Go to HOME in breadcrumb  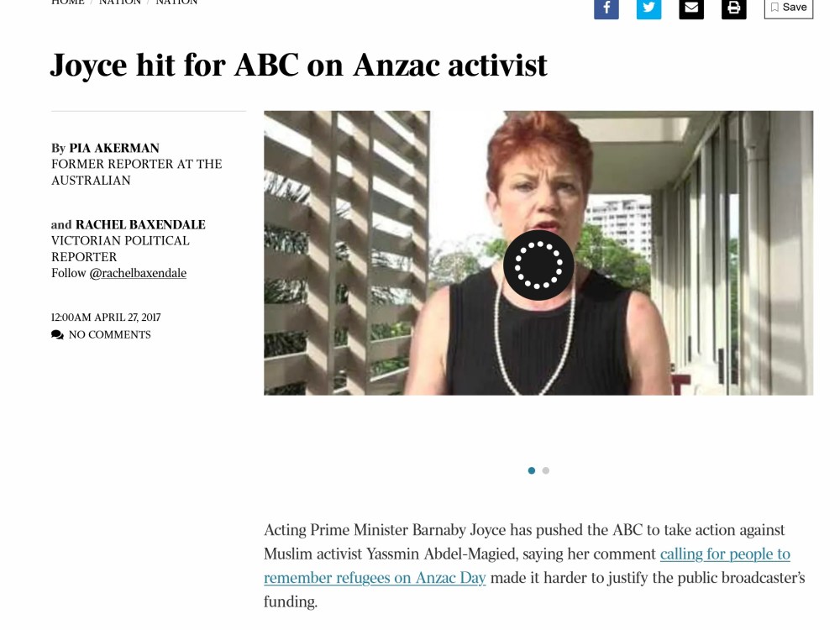pos(67,3)
